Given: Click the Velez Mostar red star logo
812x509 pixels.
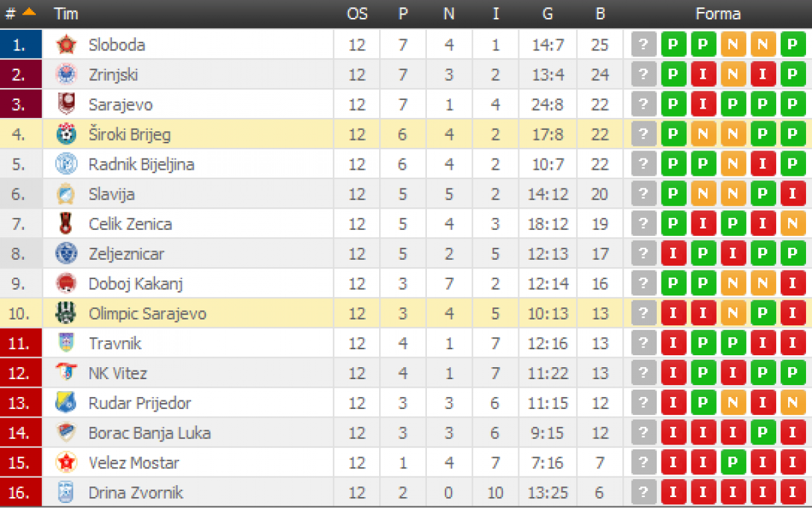Looking at the screenshot, I should click(x=66, y=462).
